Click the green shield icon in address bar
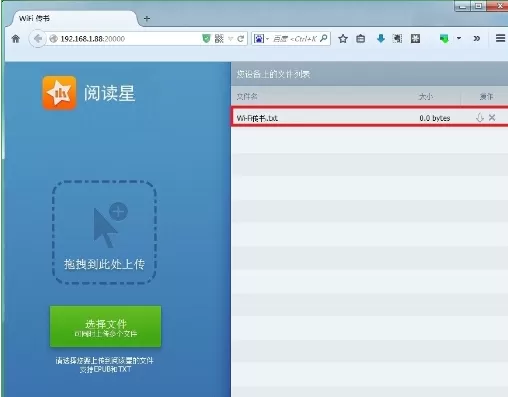The height and width of the screenshot is (397, 508). [x=206, y=39]
